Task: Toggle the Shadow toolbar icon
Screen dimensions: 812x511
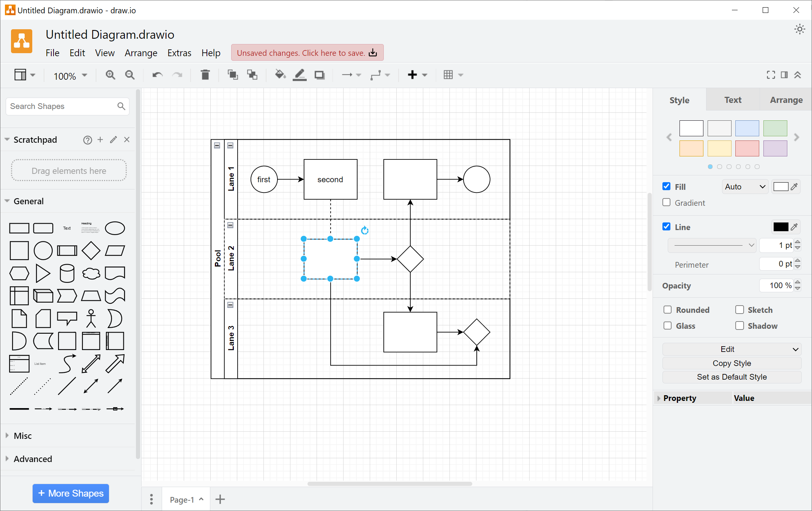Action: pyautogui.click(x=319, y=75)
